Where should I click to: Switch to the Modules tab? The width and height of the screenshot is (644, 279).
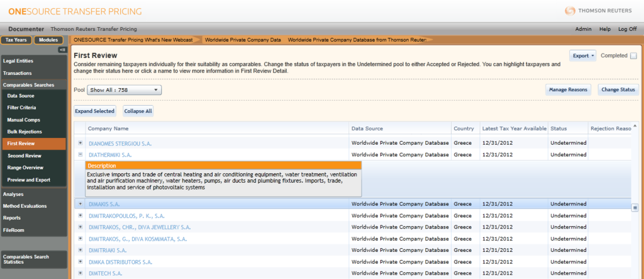pyautogui.click(x=49, y=40)
